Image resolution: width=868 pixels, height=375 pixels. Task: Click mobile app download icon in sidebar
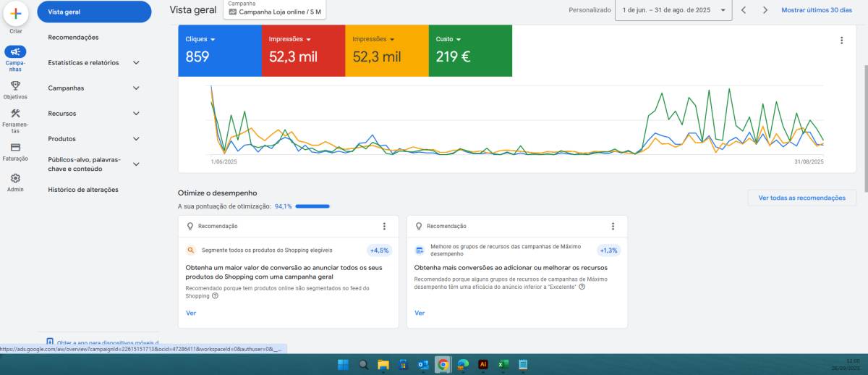[x=50, y=342]
